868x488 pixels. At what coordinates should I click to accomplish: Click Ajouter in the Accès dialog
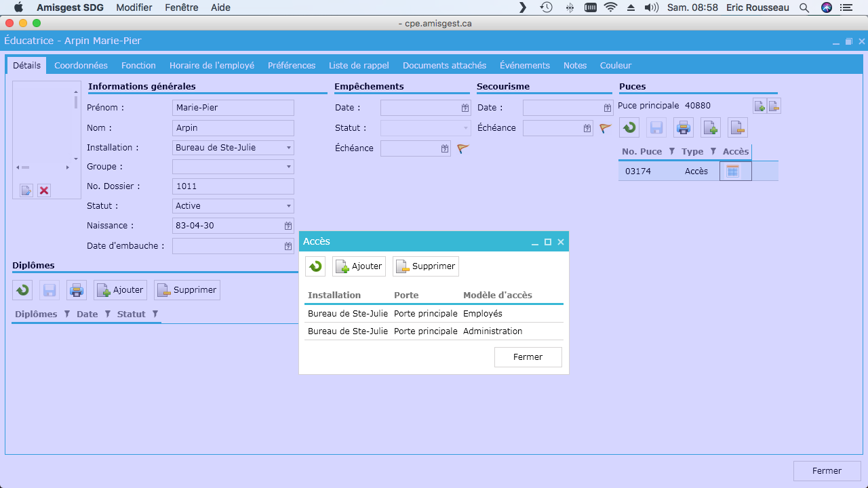tap(359, 266)
